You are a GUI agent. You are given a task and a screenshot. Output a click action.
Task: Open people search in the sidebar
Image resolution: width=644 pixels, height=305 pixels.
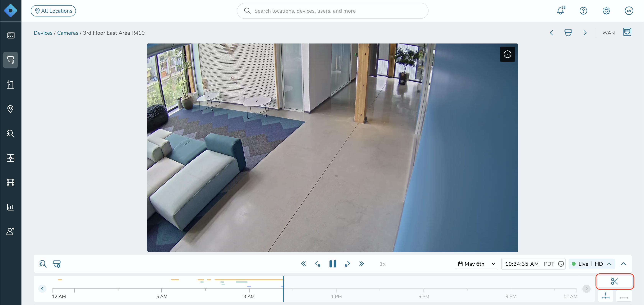(x=11, y=133)
